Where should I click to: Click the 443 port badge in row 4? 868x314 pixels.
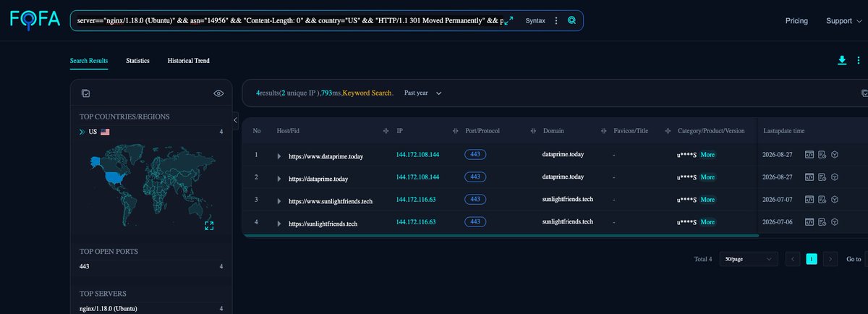tap(475, 221)
